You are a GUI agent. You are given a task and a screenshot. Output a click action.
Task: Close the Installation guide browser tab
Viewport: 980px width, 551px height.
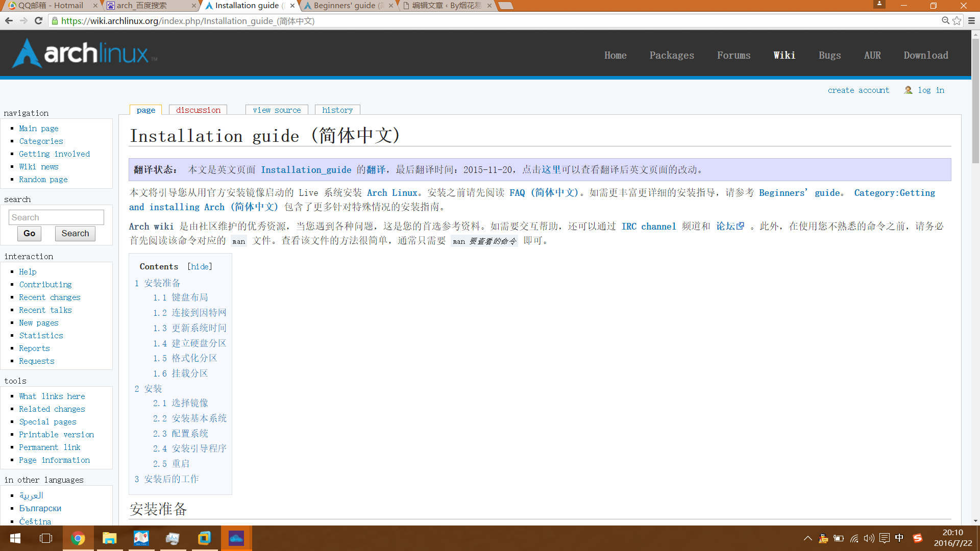292,6
